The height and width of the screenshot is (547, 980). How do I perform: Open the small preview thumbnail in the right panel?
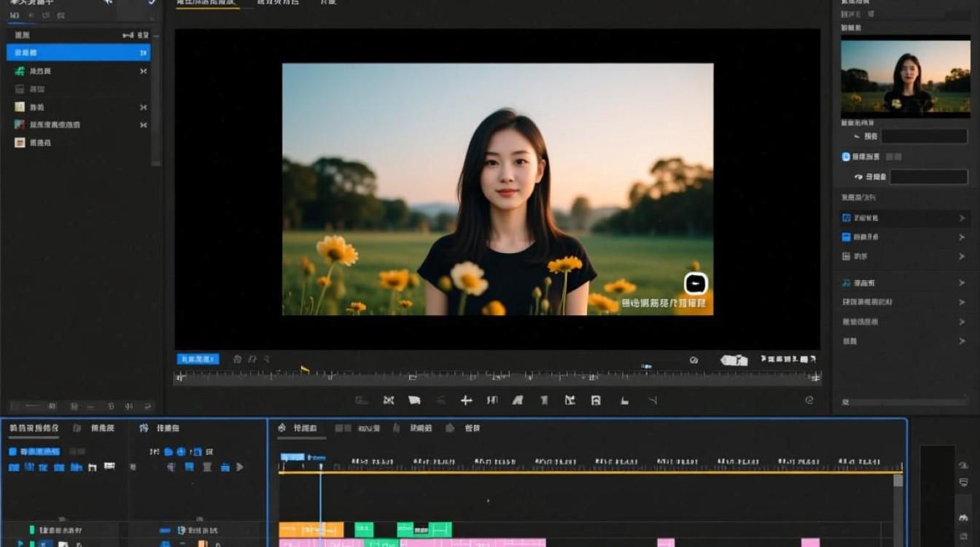pyautogui.click(x=906, y=77)
